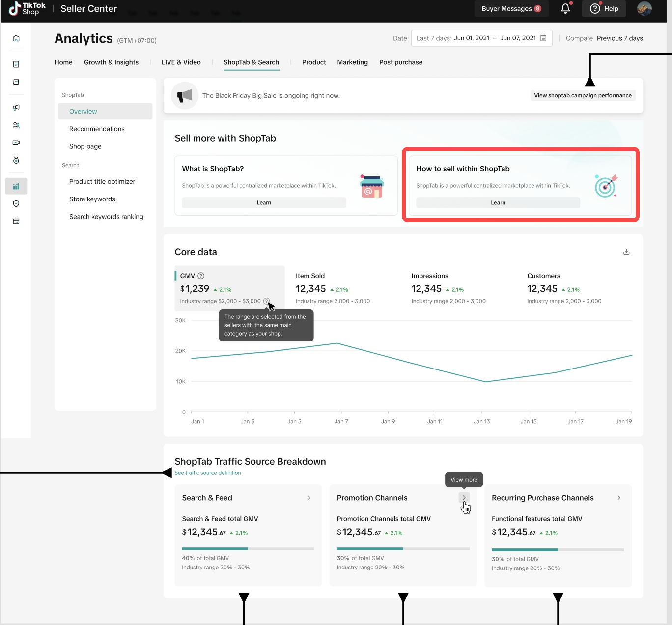Open the Home icon in the sidebar

[x=16, y=38]
